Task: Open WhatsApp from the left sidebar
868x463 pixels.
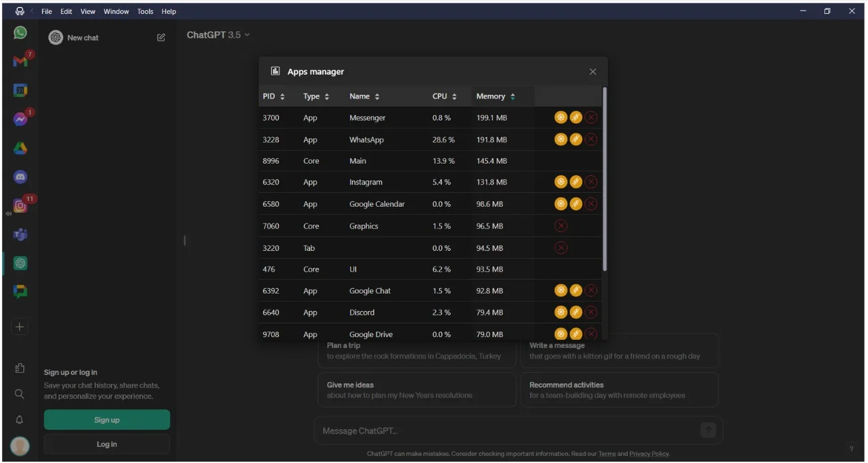Action: coord(20,33)
